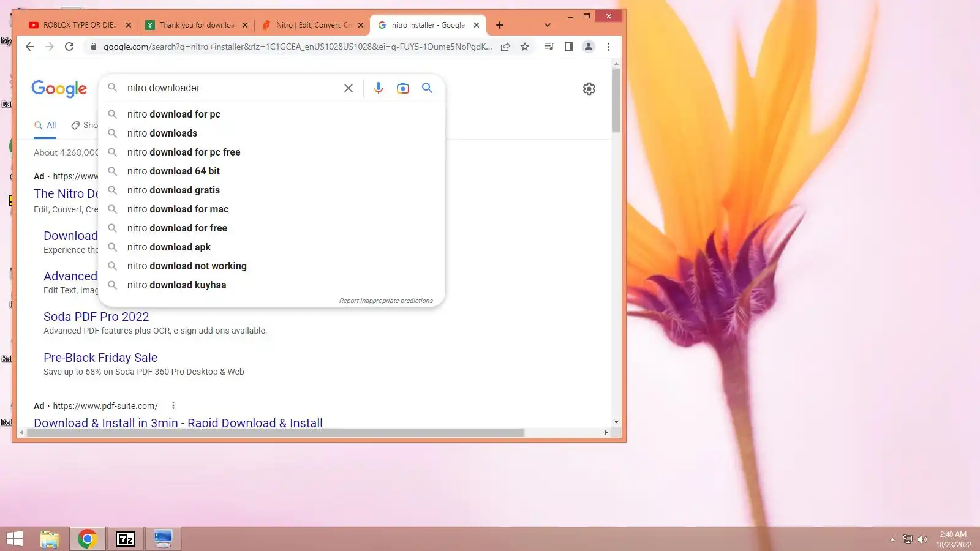Show hidden system tray icons
This screenshot has width=980, height=551.
892,539
